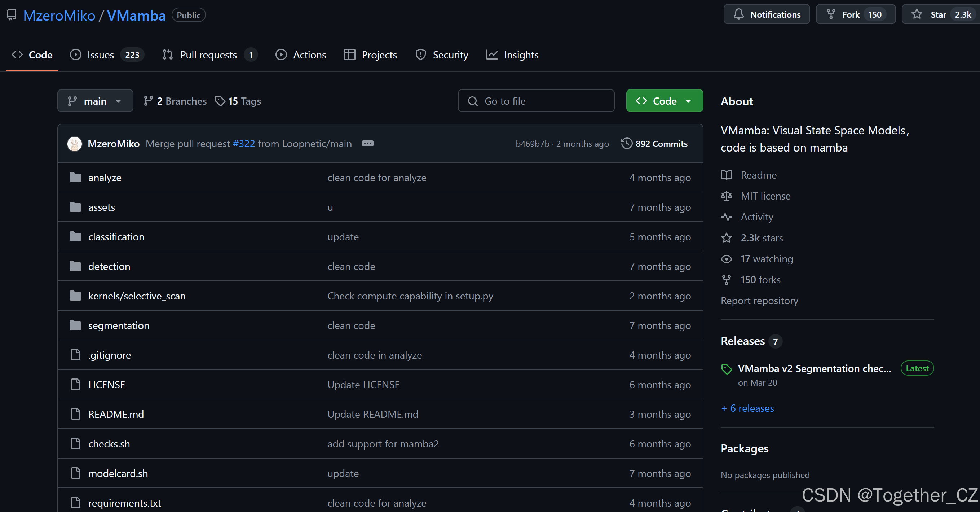Open the Pull requests tab
Viewport: 980px width, 512px height.
208,55
